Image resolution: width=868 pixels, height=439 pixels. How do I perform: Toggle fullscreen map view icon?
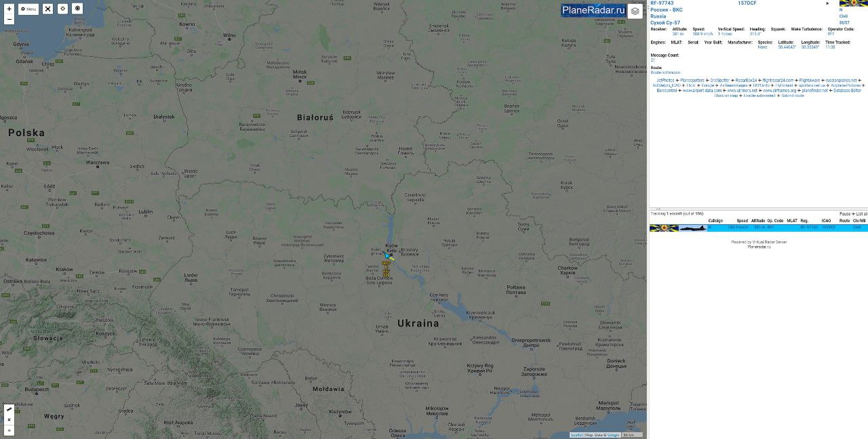pos(47,9)
